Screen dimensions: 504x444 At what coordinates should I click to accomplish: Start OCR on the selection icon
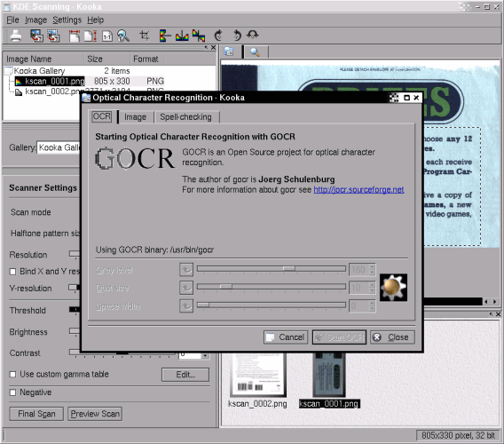[53, 36]
